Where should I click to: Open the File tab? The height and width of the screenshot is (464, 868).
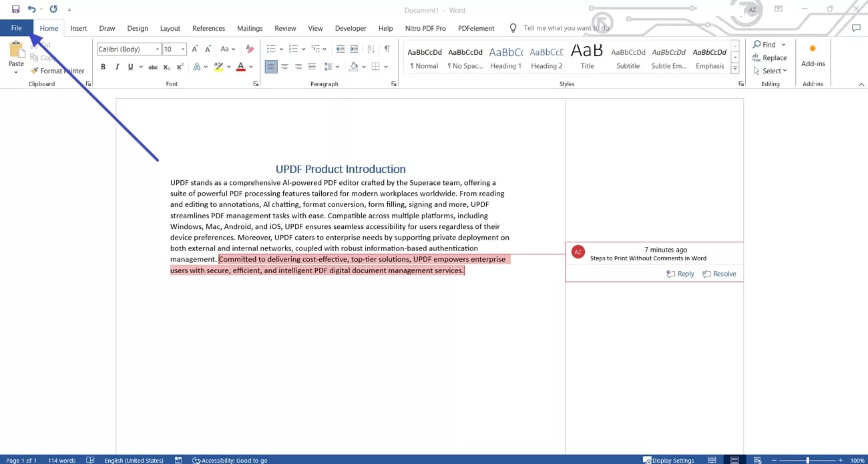16,28
